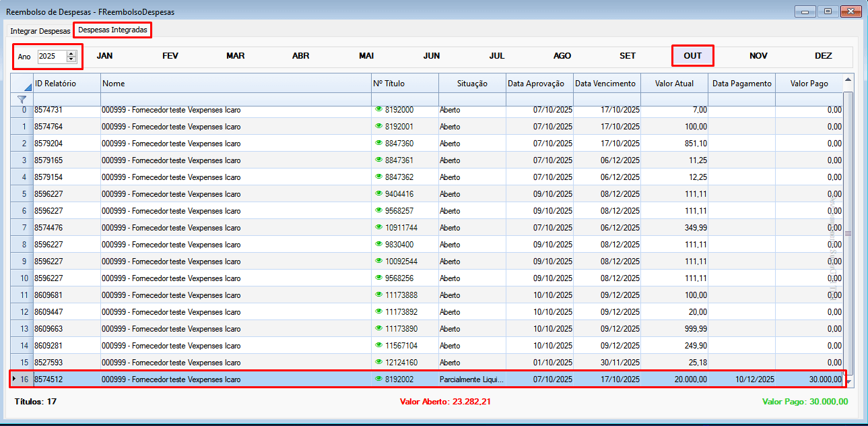868x426 pixels.
Task: Open eye icon beside título 9404416
Action: pos(378,193)
